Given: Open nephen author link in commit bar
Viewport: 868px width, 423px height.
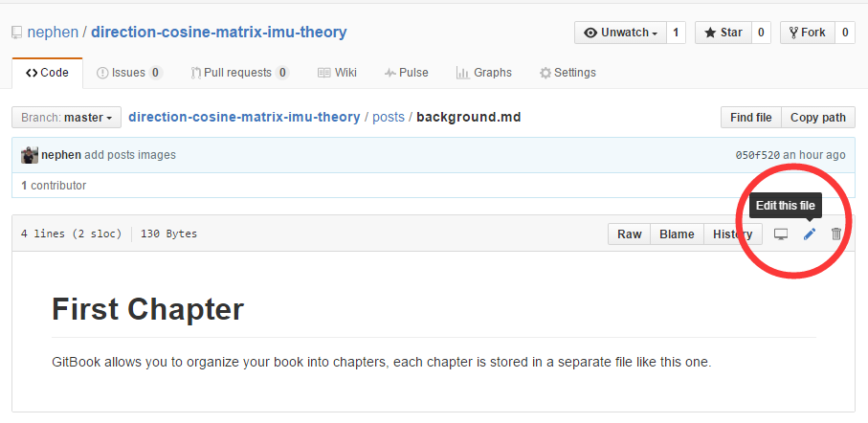Looking at the screenshot, I should (61, 155).
